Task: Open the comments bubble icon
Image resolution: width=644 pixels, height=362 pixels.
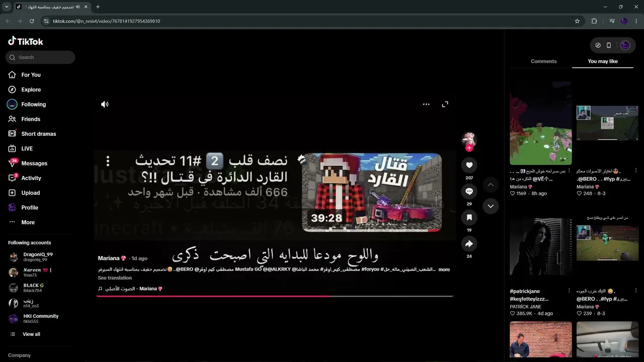Action: tap(469, 191)
